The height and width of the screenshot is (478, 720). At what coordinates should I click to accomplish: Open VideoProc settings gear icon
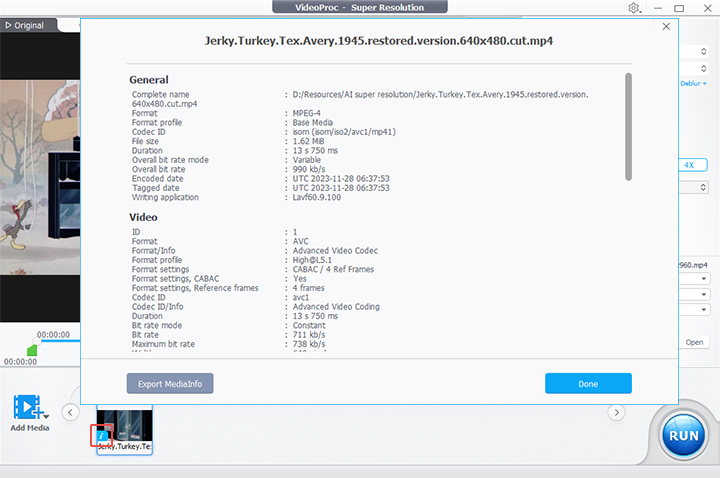634,8
